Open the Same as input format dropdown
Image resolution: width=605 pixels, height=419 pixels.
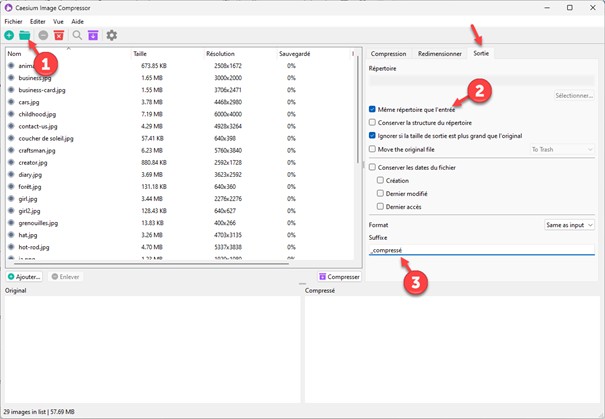coord(569,225)
